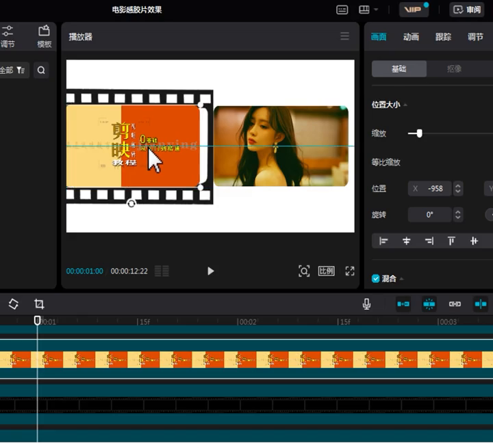493x448 pixels.
Task: Click the microphone record icon
Action: 366,304
